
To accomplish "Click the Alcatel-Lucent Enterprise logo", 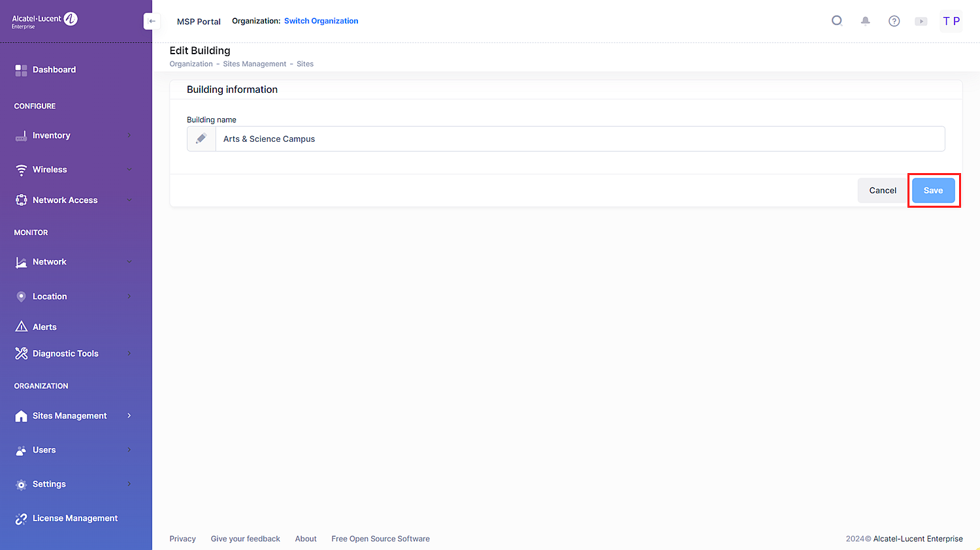I will (x=44, y=20).
